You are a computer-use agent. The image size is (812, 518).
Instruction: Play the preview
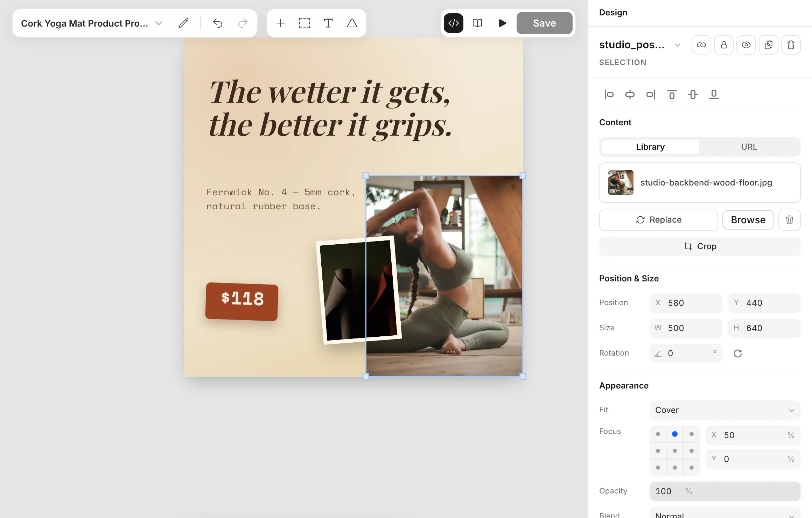(x=502, y=23)
